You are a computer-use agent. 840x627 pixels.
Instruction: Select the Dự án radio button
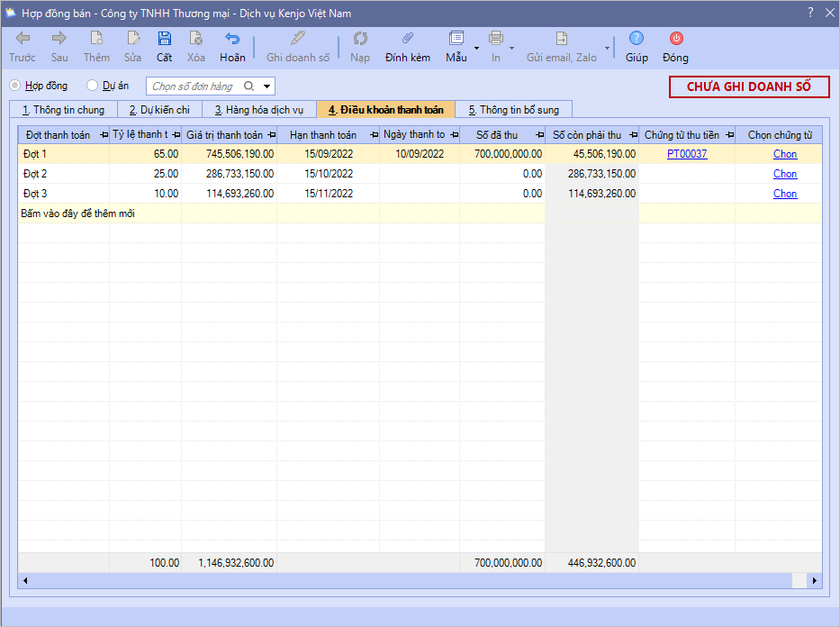(x=92, y=86)
